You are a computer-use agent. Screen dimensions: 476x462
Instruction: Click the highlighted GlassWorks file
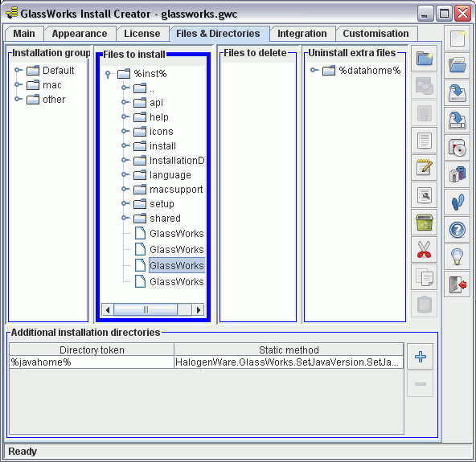click(x=177, y=265)
